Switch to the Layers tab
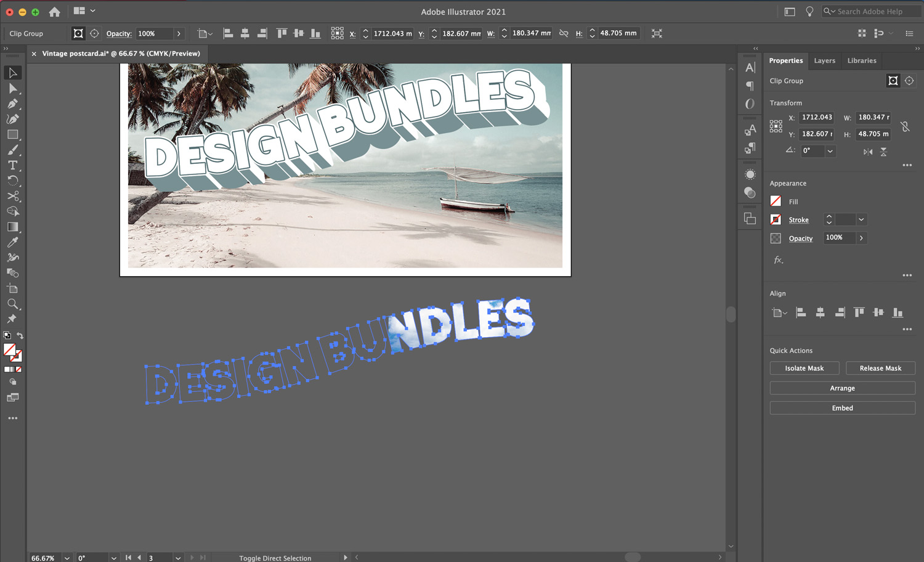The height and width of the screenshot is (562, 924). (x=825, y=60)
